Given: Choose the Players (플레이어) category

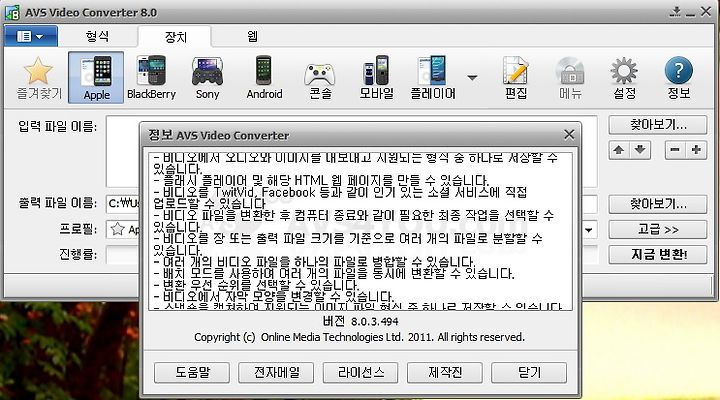Looking at the screenshot, I should pos(433,78).
